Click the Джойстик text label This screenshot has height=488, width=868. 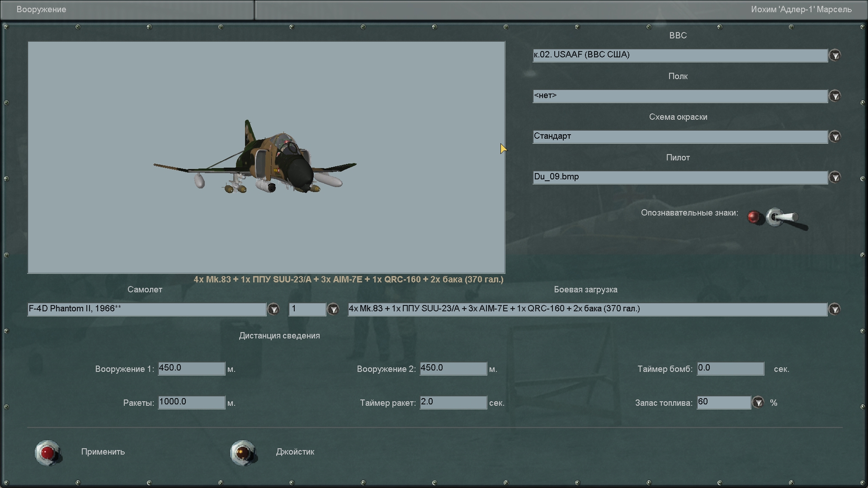point(295,452)
